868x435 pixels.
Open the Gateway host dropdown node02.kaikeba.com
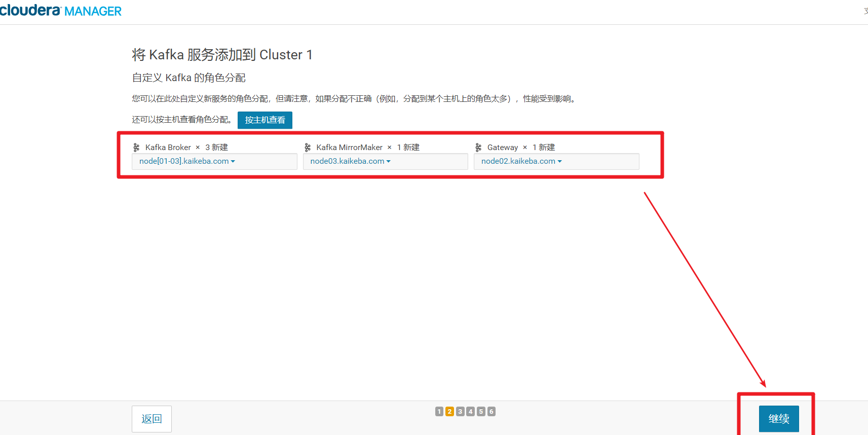pyautogui.click(x=521, y=161)
